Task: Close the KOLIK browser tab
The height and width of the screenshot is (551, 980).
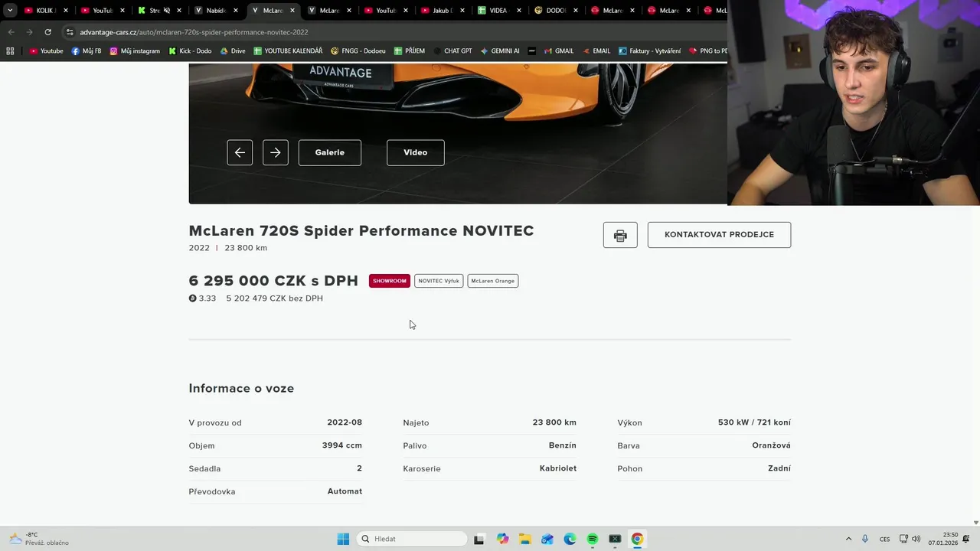Action: click(66, 11)
